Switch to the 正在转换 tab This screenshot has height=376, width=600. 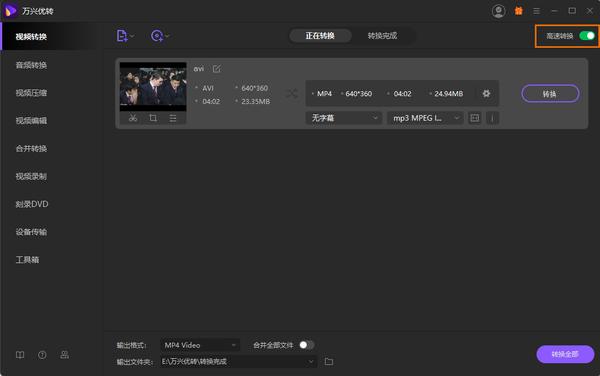click(320, 36)
